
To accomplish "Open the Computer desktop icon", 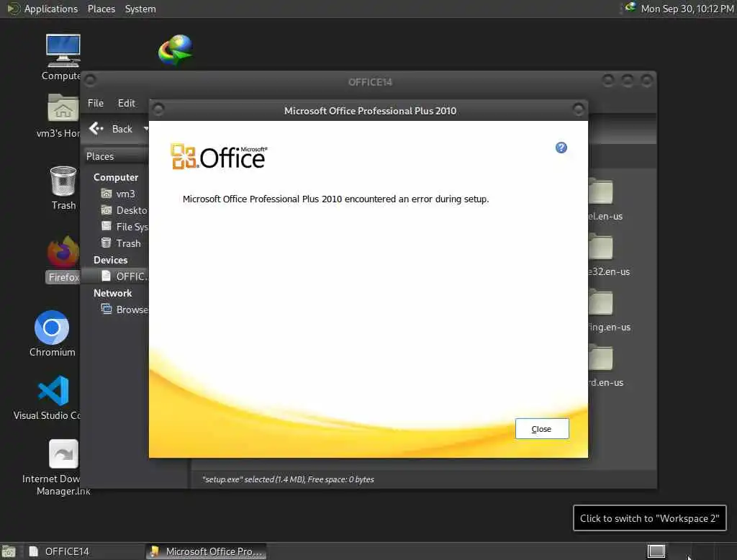I will [63, 57].
